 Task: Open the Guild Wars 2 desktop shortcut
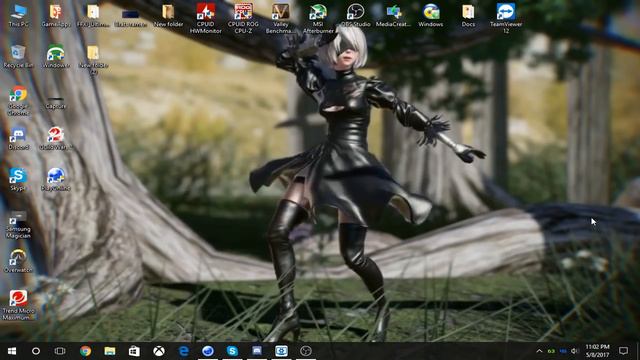(56, 139)
